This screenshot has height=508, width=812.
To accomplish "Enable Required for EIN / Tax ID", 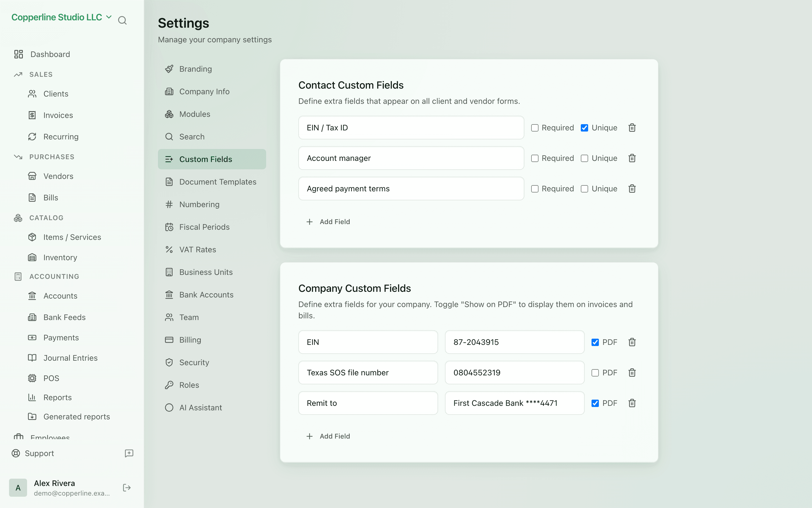I will (x=535, y=128).
